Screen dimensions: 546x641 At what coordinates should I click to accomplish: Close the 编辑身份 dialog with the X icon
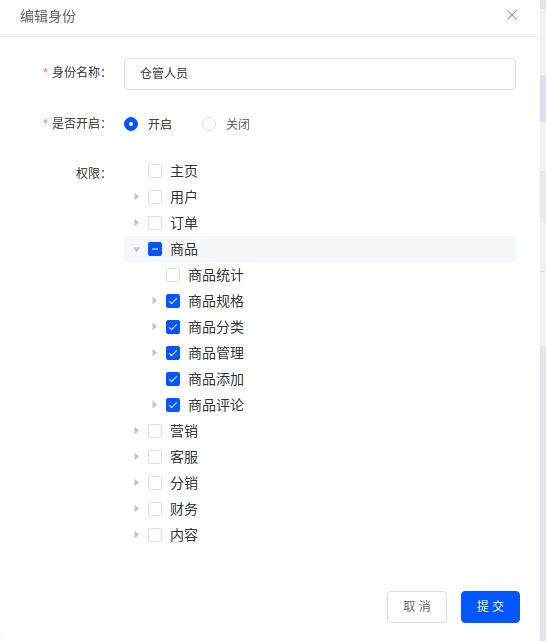(512, 15)
